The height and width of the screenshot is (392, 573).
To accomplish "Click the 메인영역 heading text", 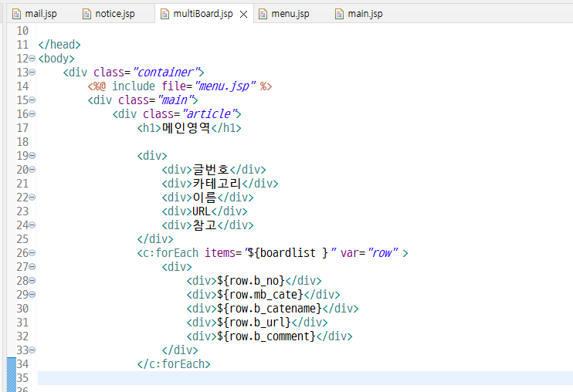I will (185, 128).
